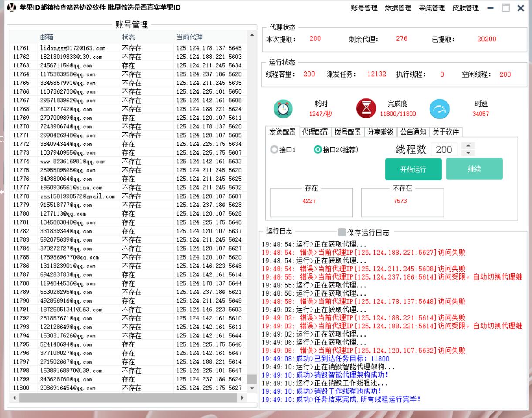532x418 pixels.
Task: Select the 接口2(推荐) radio option
Action: [x=318, y=150]
